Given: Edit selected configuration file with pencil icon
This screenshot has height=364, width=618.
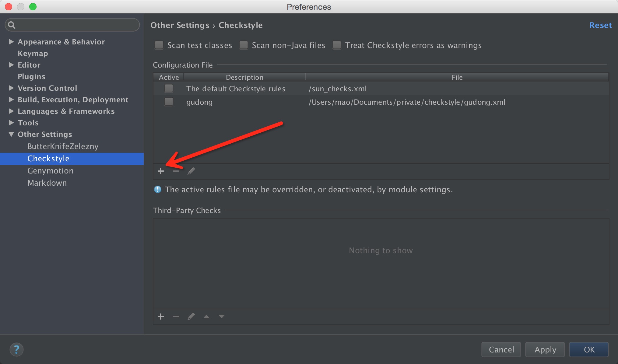Looking at the screenshot, I should point(191,171).
